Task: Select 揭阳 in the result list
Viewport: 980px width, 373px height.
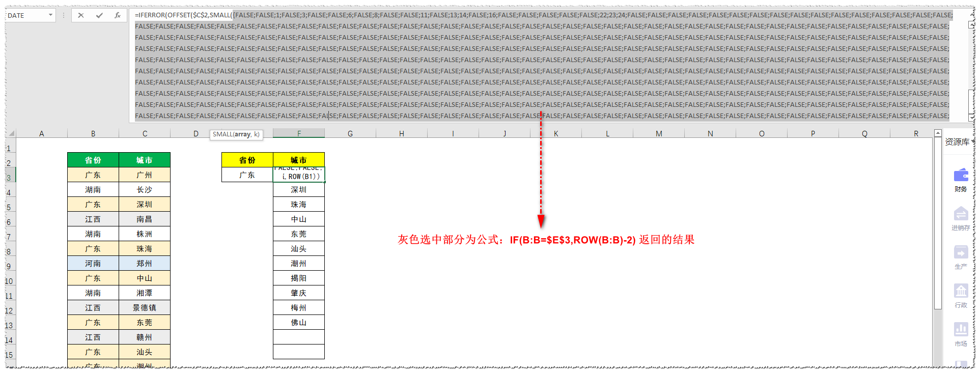Action: 299,278
